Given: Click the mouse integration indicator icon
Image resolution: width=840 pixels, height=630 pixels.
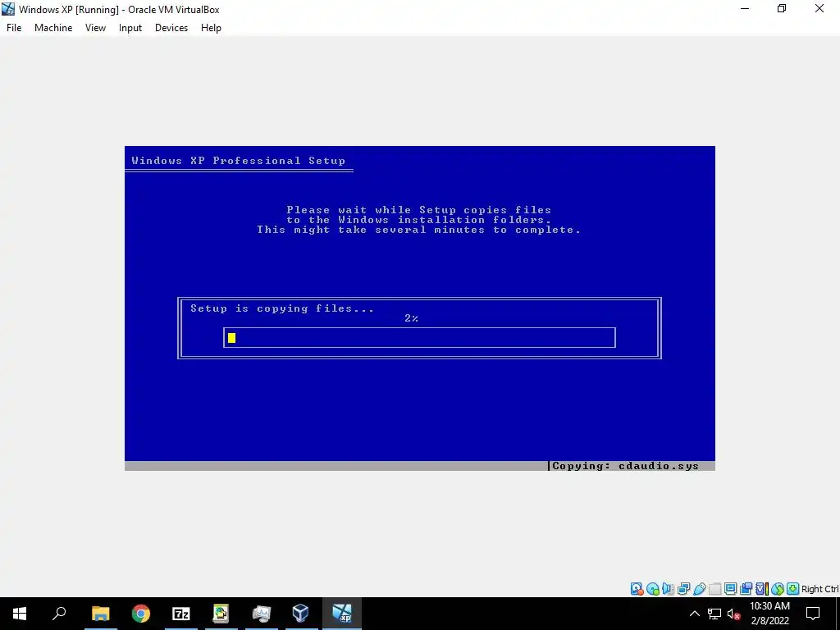Looking at the screenshot, I should tap(778, 589).
